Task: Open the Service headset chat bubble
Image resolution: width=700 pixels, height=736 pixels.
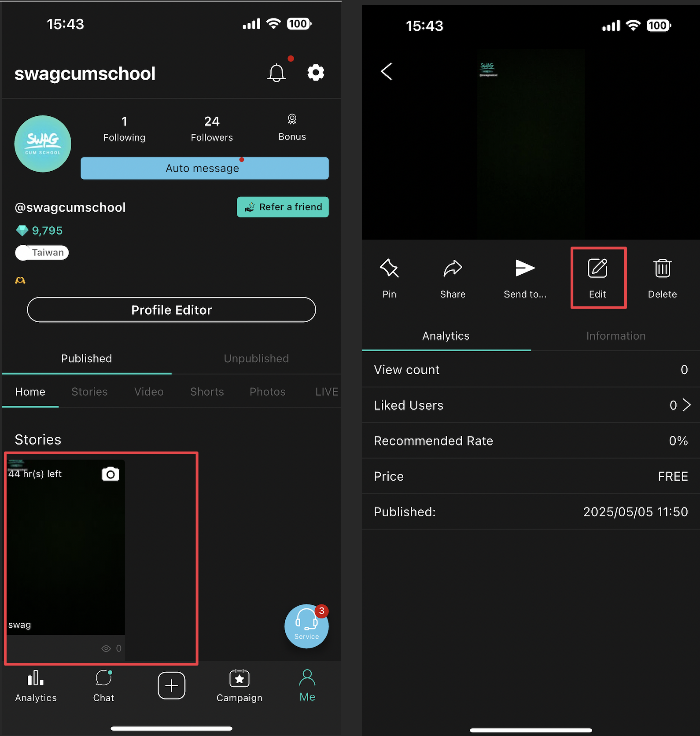Action: click(306, 626)
